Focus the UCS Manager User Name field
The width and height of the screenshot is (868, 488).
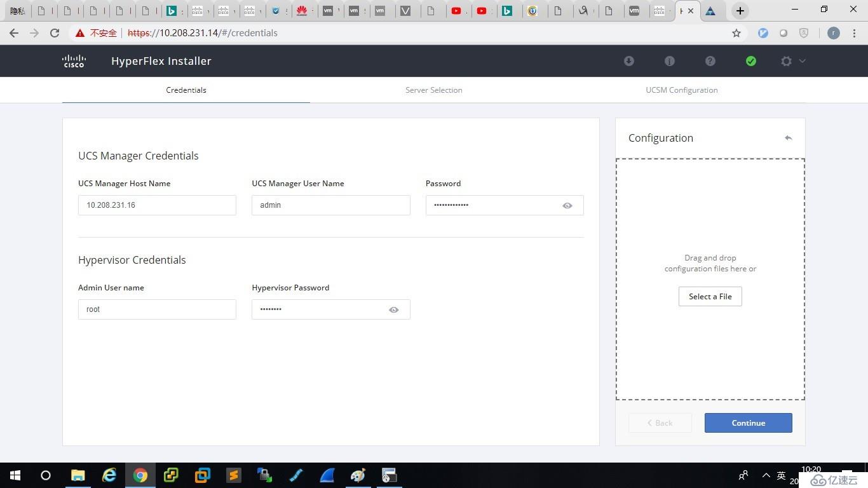(331, 205)
